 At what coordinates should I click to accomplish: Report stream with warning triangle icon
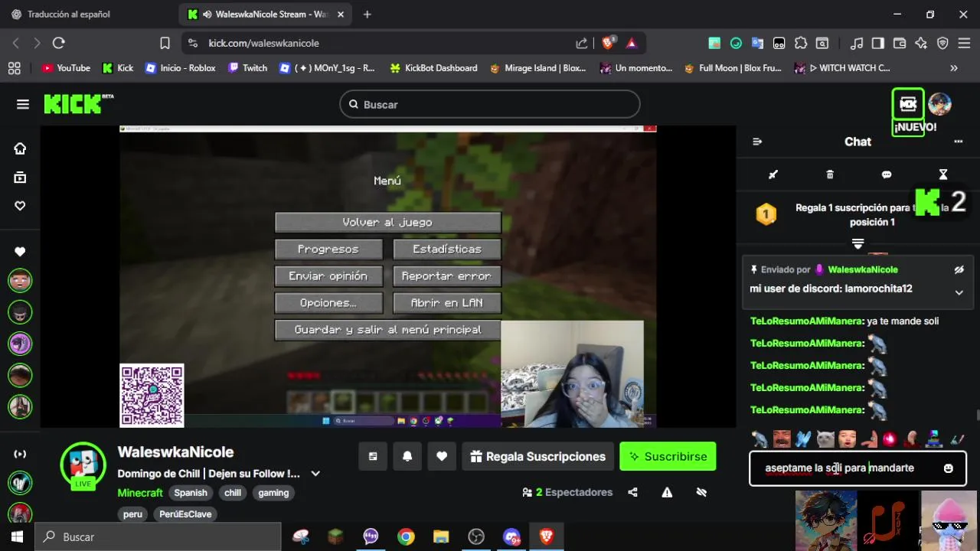(x=667, y=493)
